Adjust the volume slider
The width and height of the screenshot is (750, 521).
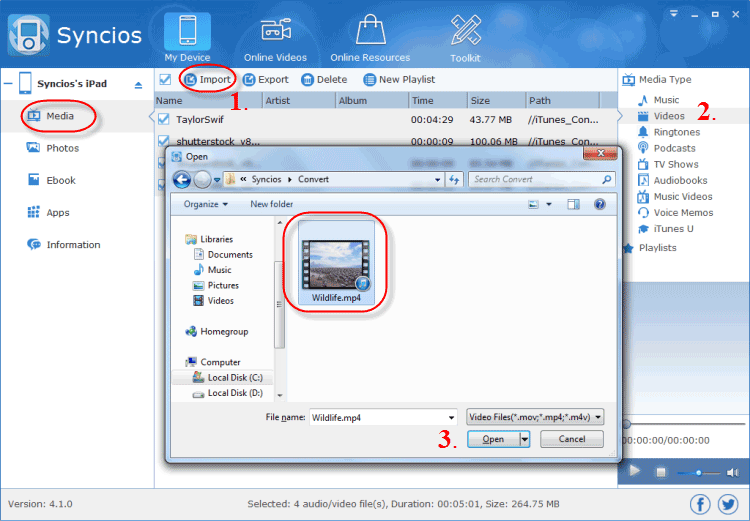(698, 473)
